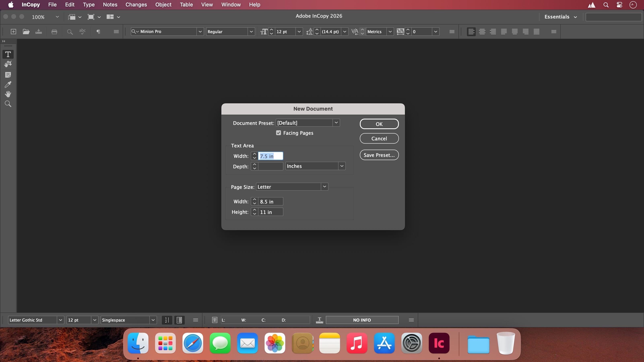Toggle line numbers button in bottom bar
The image size is (644, 362).
(x=167, y=320)
